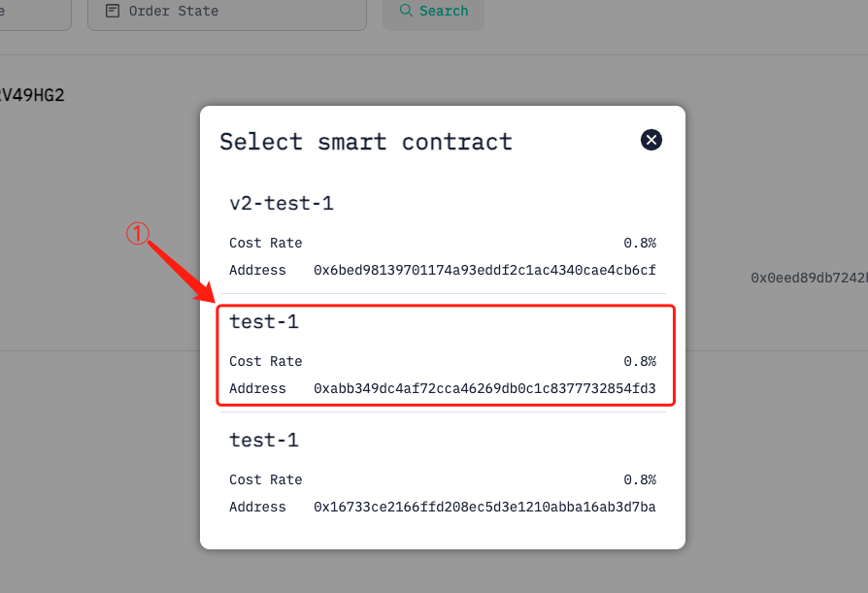The image size is (868, 593).
Task: Click the Order State filter icon
Action: [112, 10]
